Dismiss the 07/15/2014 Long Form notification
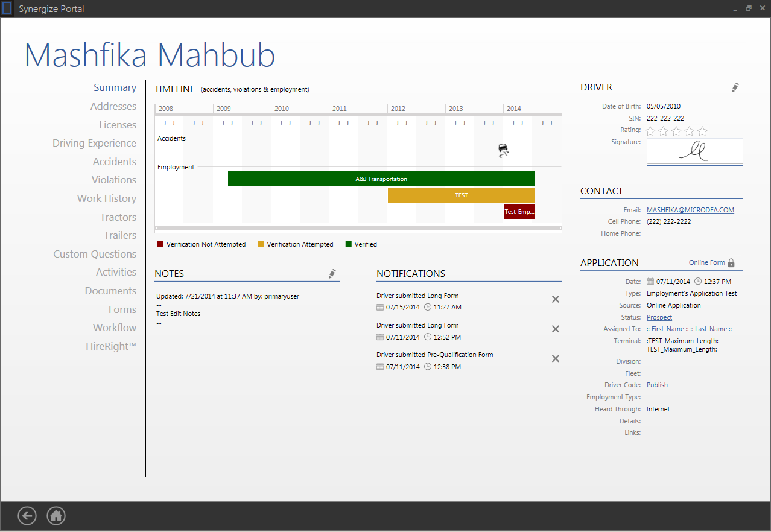The height and width of the screenshot is (532, 771). 556,299
